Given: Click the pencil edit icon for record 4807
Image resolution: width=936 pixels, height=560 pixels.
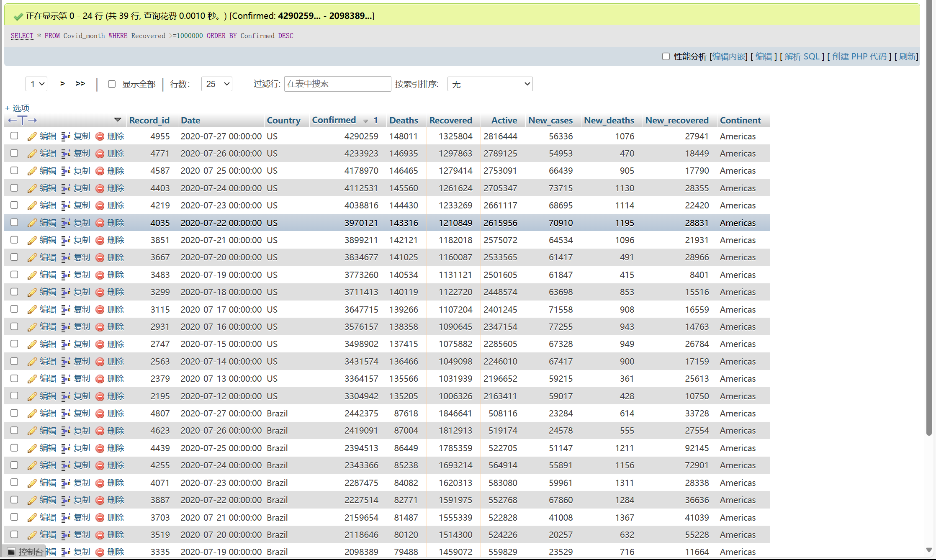Looking at the screenshot, I should pos(32,414).
